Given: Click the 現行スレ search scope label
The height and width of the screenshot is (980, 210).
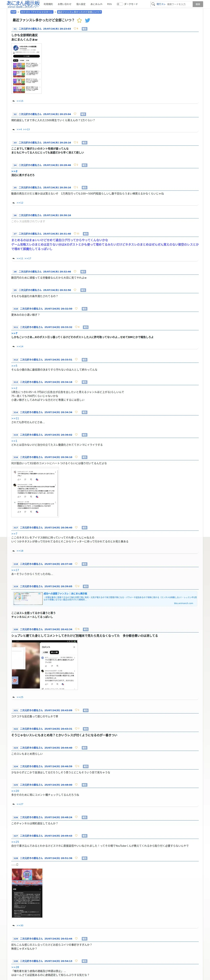Looking at the screenshot, I should click(161, 4).
